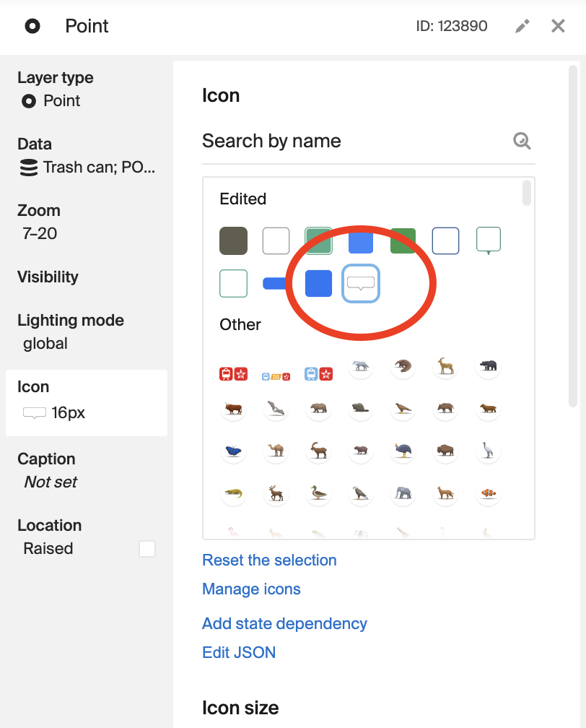Choose the blue butterfly icon

pos(233,451)
